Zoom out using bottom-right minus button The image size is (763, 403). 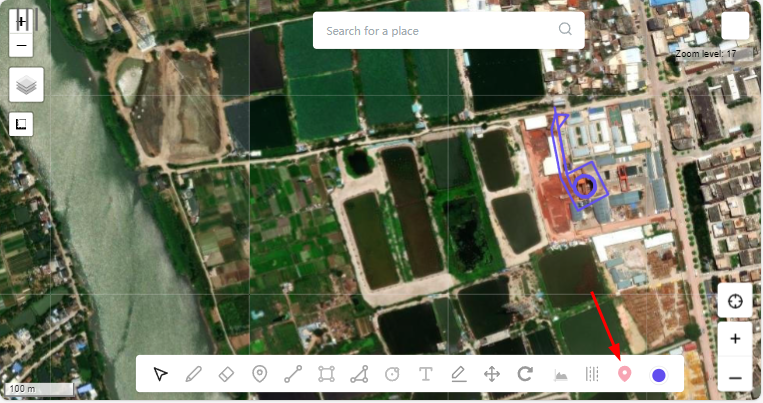pos(735,378)
